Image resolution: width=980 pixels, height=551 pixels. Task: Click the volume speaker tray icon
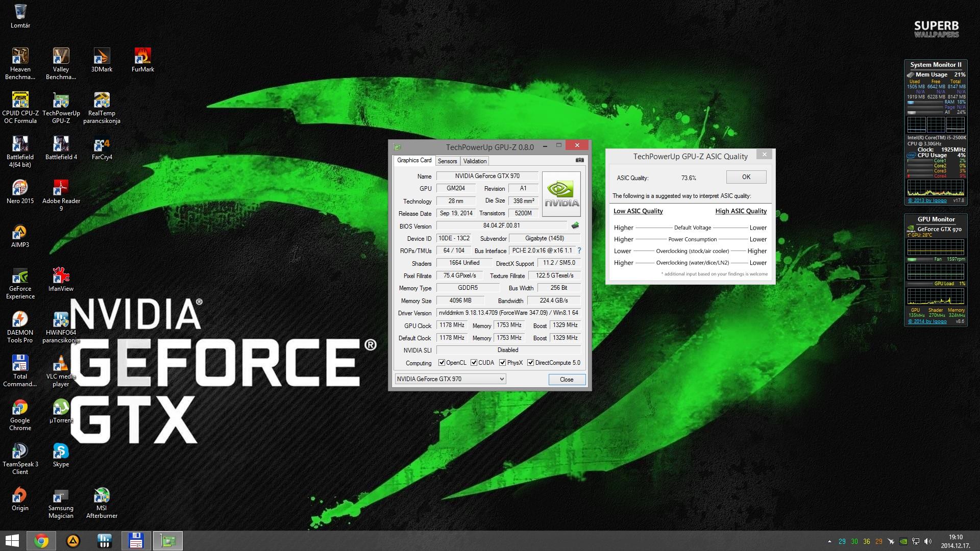click(x=928, y=541)
